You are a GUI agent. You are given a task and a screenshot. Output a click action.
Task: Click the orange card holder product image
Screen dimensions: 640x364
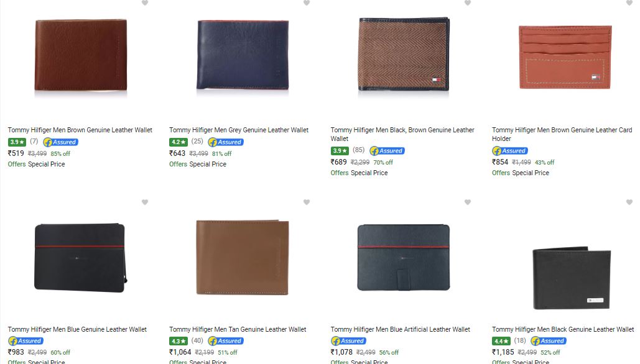[565, 58]
